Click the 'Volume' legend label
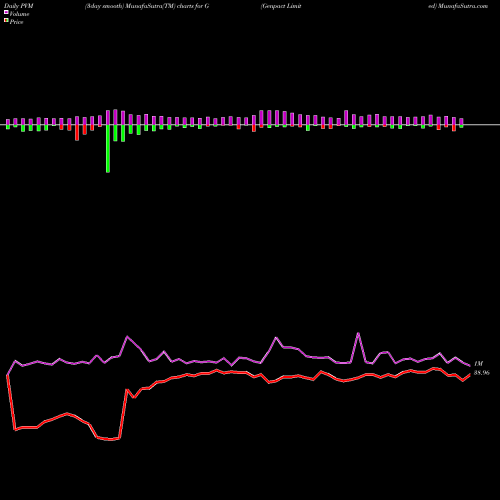The width and height of the screenshot is (500, 500). (19, 14)
